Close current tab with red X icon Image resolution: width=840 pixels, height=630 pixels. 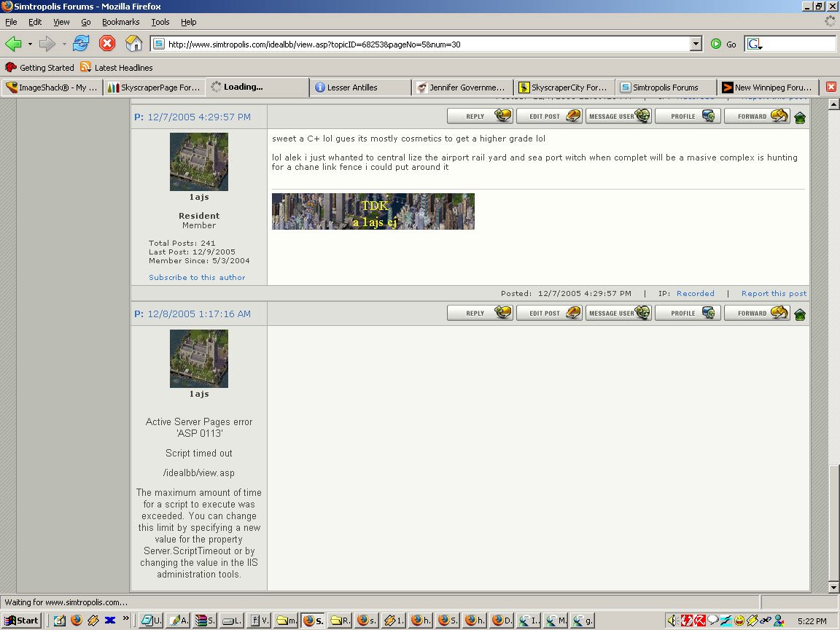click(x=831, y=87)
